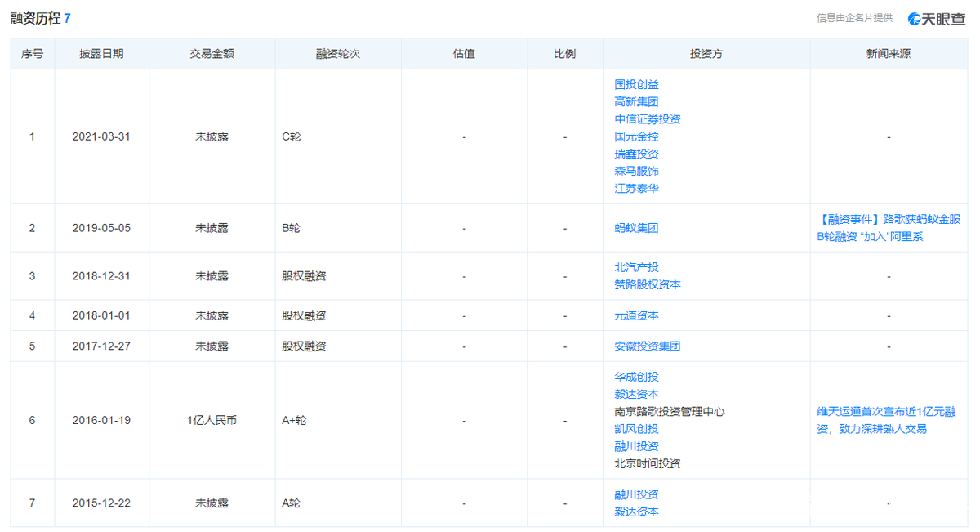
Task: Open the 江苏泰华 investor link
Action: 636,188
